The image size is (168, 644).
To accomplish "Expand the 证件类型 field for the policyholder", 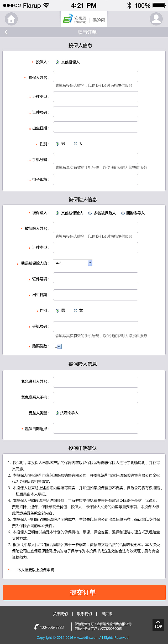I will (x=96, y=97).
